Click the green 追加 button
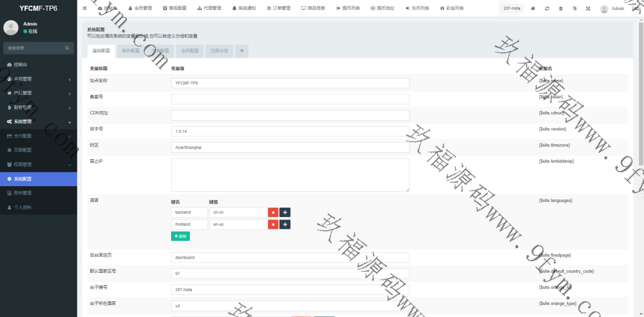The image size is (644, 317). tap(180, 236)
